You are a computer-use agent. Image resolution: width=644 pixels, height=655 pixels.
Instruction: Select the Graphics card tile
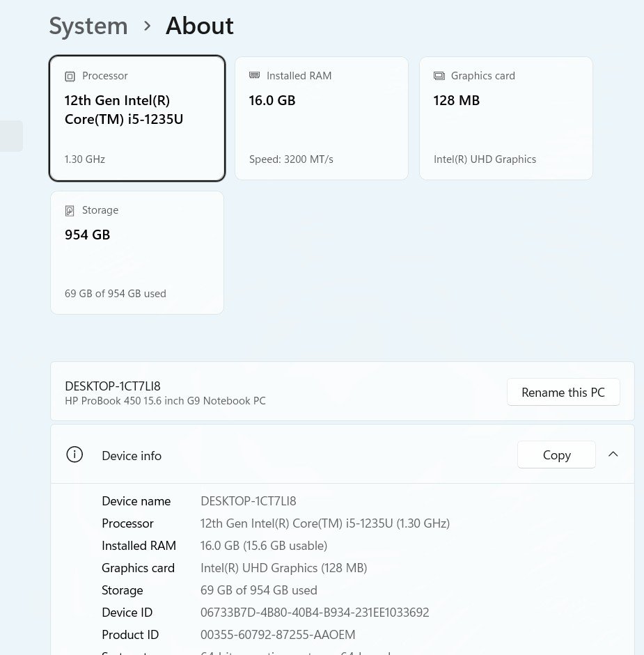505,118
